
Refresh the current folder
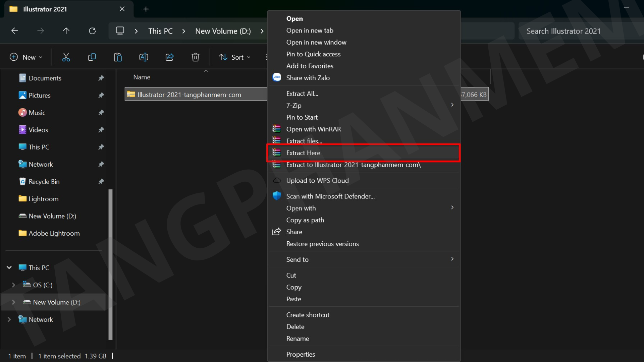point(92,31)
